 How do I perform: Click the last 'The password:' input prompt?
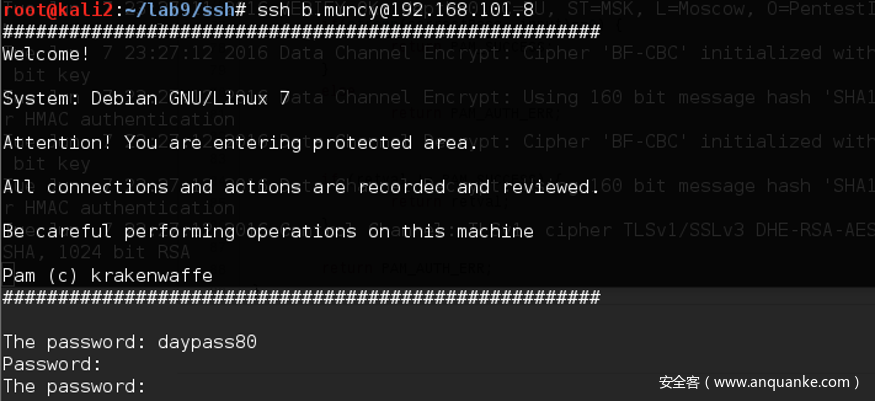[x=74, y=386]
